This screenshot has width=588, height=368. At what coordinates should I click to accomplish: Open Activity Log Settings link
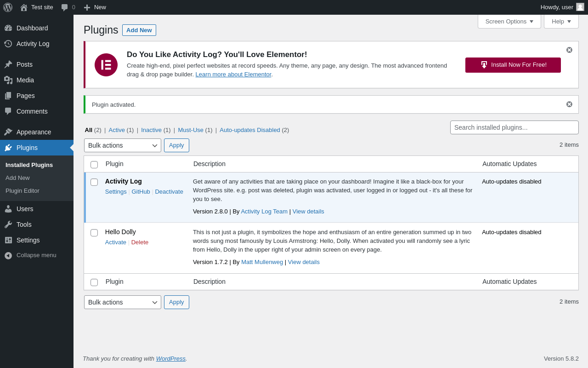tap(116, 191)
